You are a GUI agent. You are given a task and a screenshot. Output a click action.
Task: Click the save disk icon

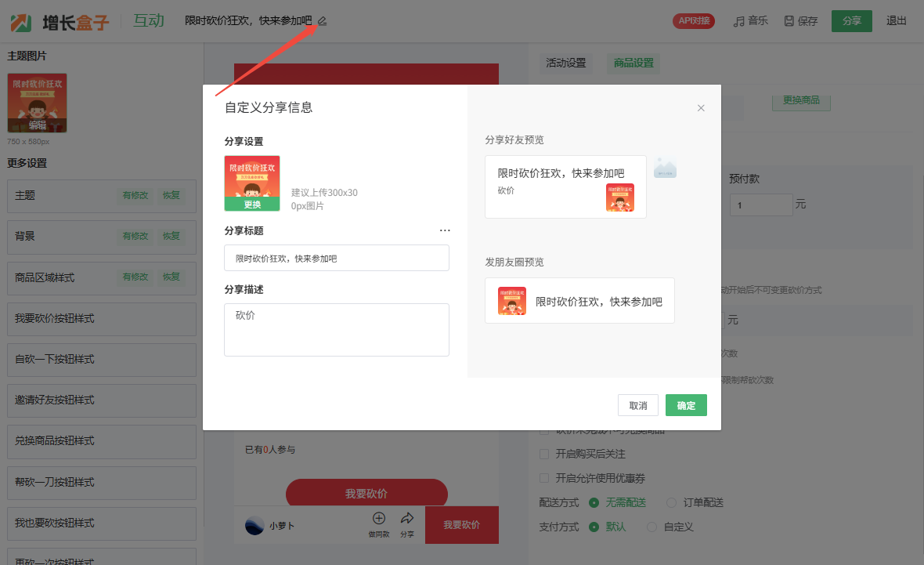tap(789, 21)
